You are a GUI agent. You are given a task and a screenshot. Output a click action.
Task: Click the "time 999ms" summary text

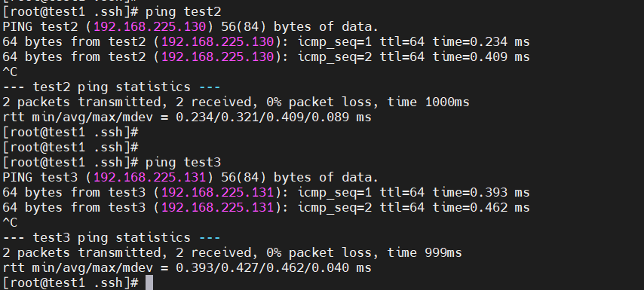(x=425, y=252)
